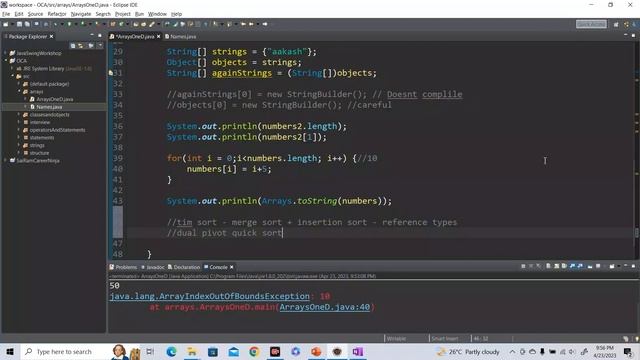This screenshot has width=640, height=360.
Task: Click the Open Perspective icon
Action: point(616,24)
